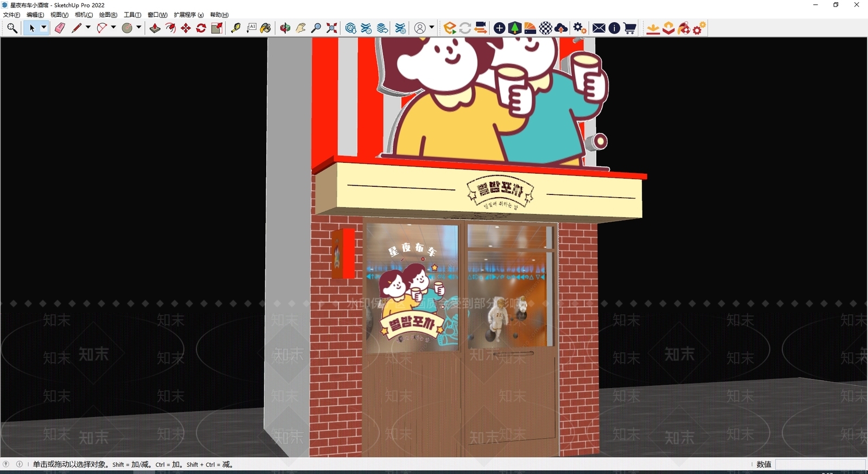The image size is (868, 474).
Task: Select the Pan hand tool
Action: 301,28
